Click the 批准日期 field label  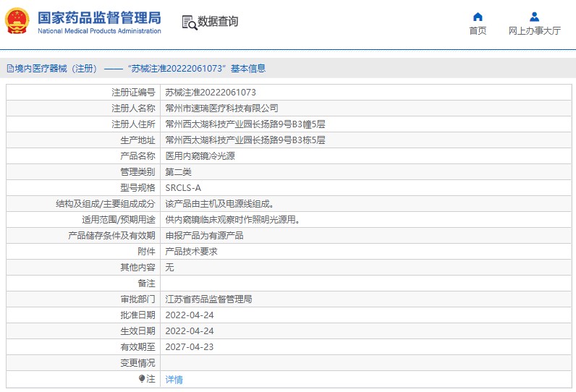click(x=137, y=315)
